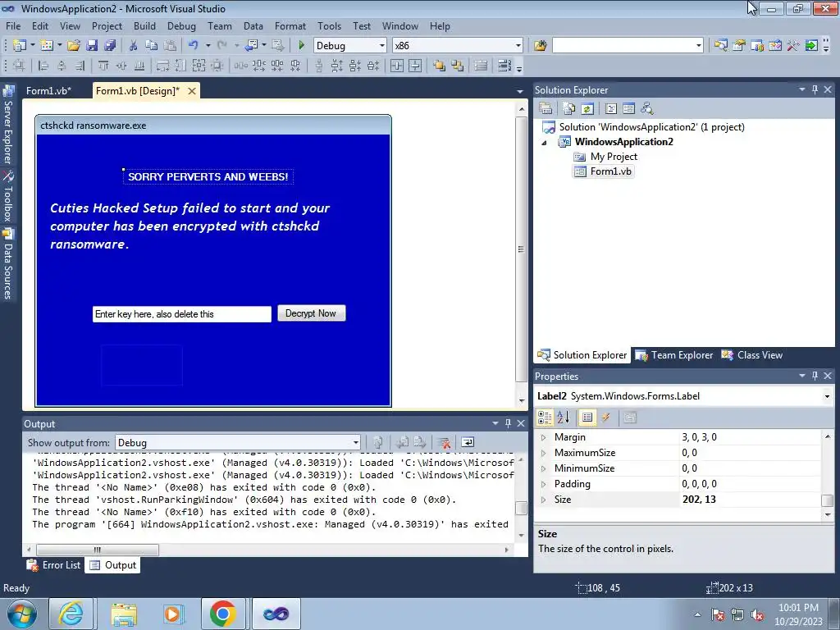The image size is (840, 630).
Task: Expand the MaximumSize property
Action: click(544, 453)
